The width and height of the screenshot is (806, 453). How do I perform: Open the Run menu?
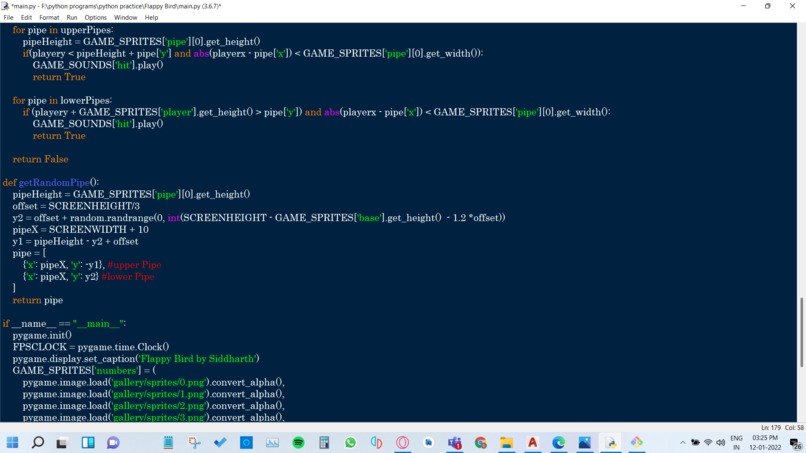[x=72, y=17]
